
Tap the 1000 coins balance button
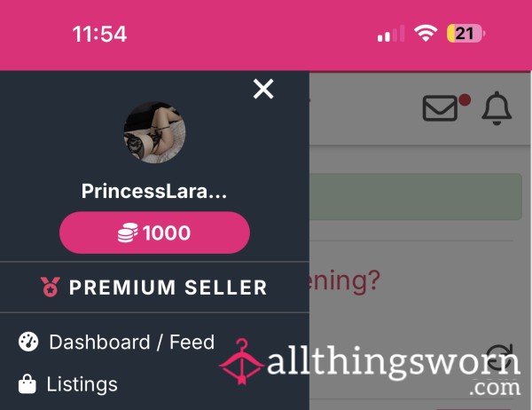(154, 233)
